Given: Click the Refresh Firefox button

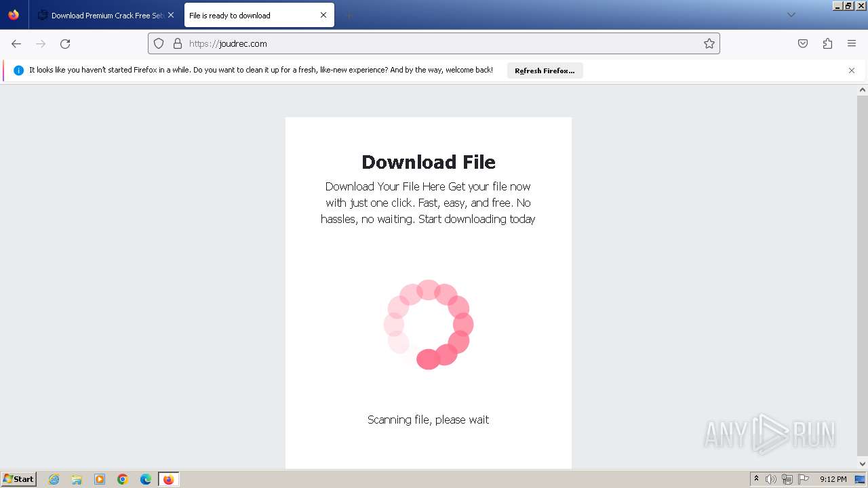Looking at the screenshot, I should [x=545, y=70].
